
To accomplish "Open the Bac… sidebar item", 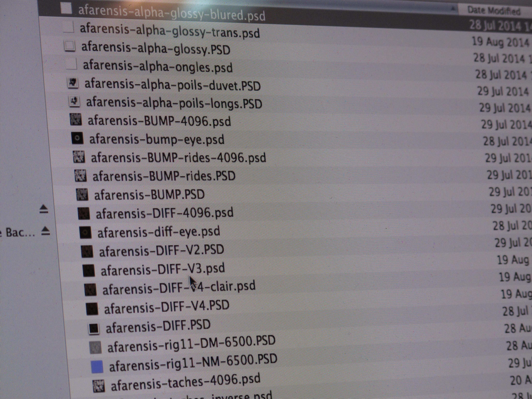I will tap(17, 232).
